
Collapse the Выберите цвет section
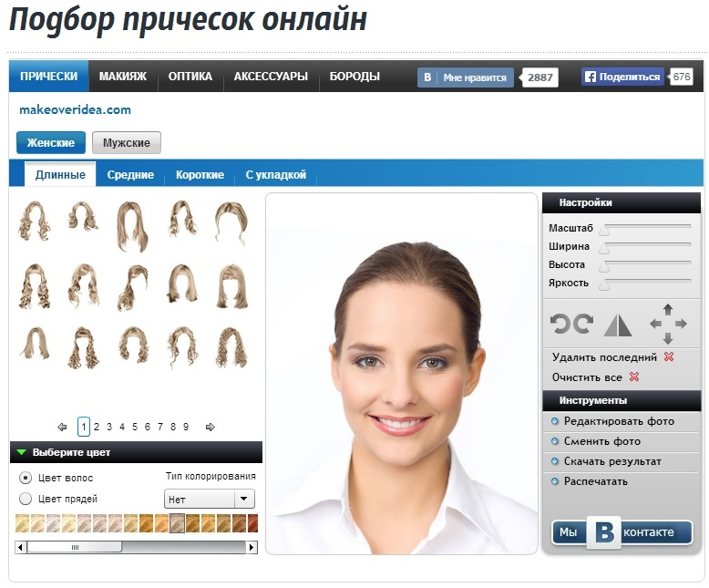point(22,452)
